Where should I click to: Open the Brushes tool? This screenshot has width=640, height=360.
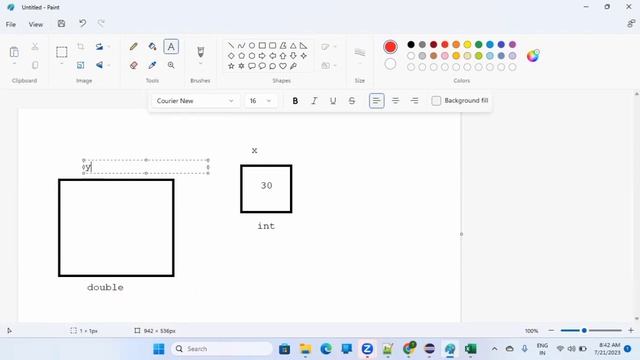(200, 51)
